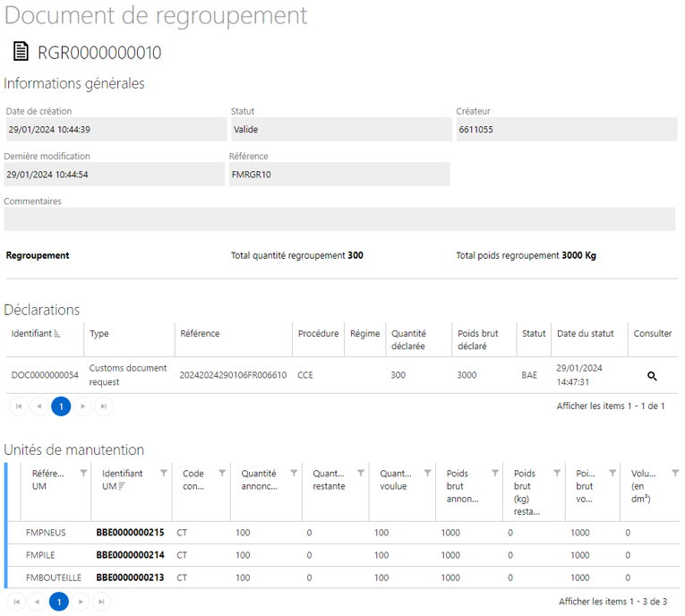Click the empty Commentaires field
The image size is (685, 616).
coord(340,219)
